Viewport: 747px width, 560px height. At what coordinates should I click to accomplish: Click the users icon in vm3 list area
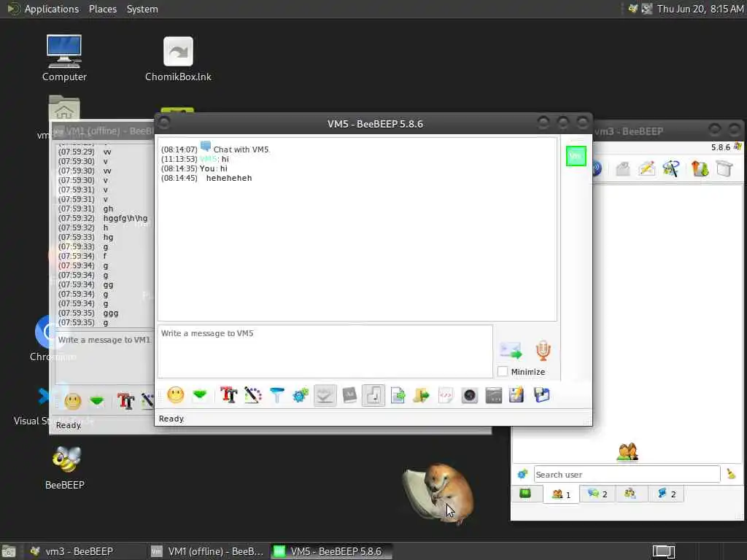click(x=627, y=451)
